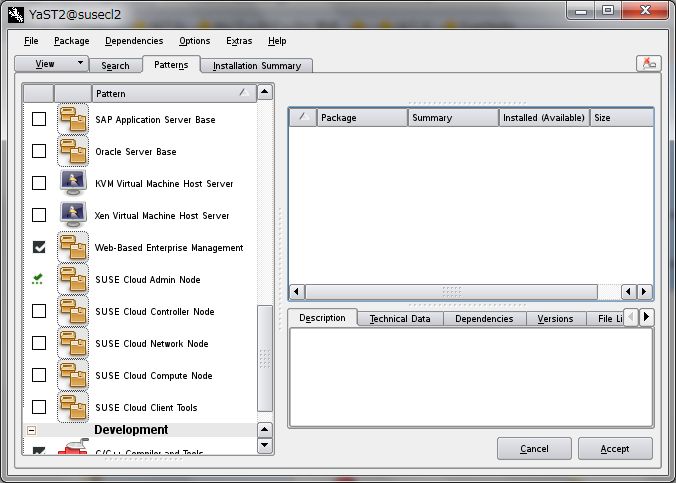Open the File menu
The image size is (676, 483).
tap(31, 41)
